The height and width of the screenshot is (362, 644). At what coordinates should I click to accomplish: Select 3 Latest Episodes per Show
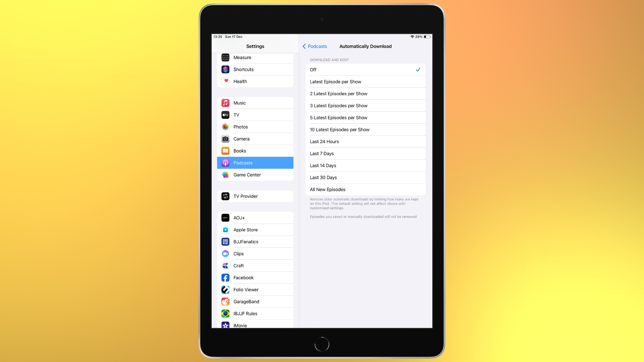365,106
